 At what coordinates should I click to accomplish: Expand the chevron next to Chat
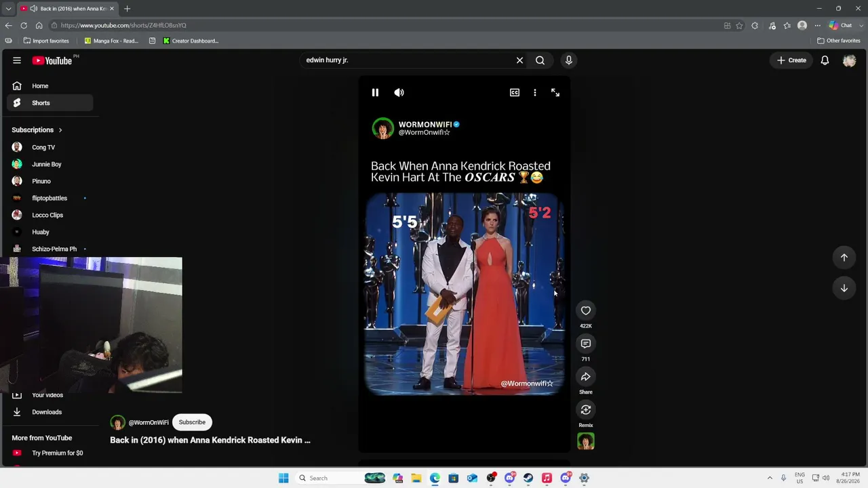(x=861, y=26)
